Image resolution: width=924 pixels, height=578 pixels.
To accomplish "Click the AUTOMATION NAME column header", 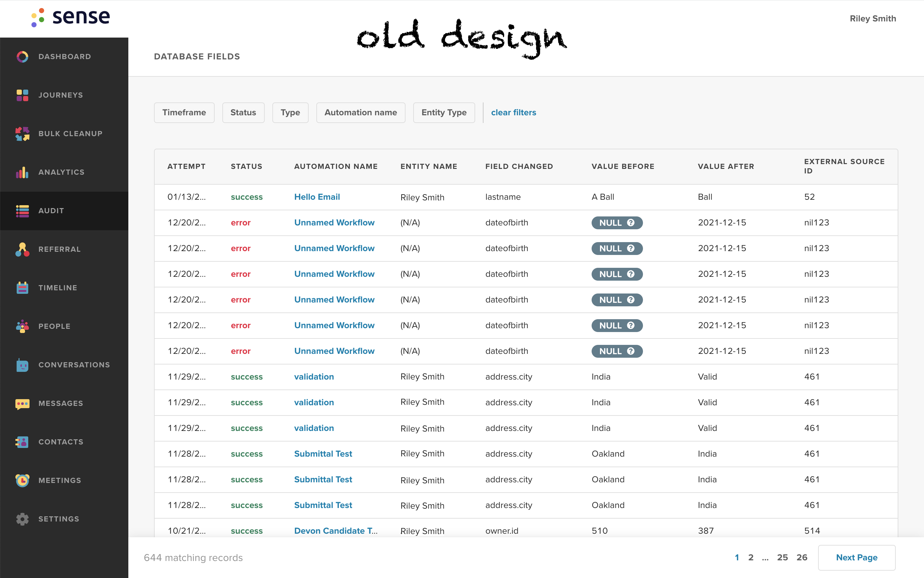I will 336,166.
